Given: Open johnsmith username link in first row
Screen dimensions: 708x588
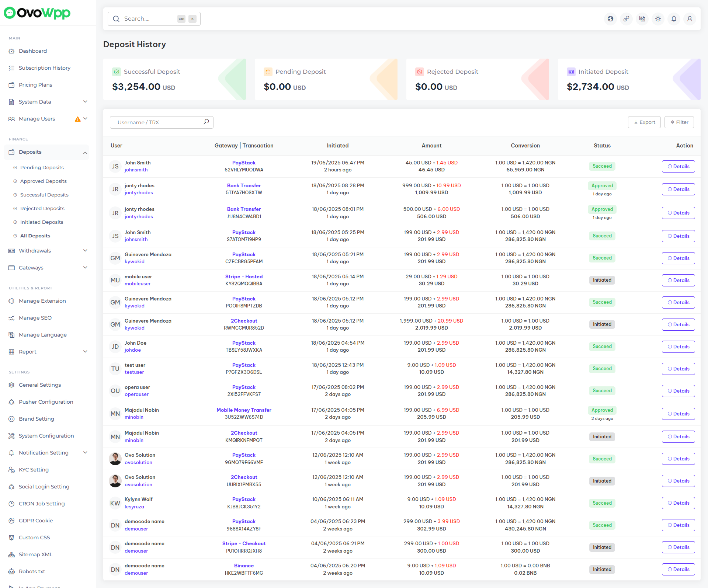Looking at the screenshot, I should 136,170.
